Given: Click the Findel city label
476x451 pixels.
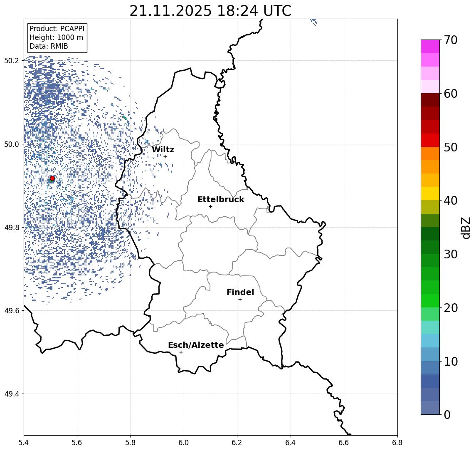Looking at the screenshot, I should coord(240,292).
